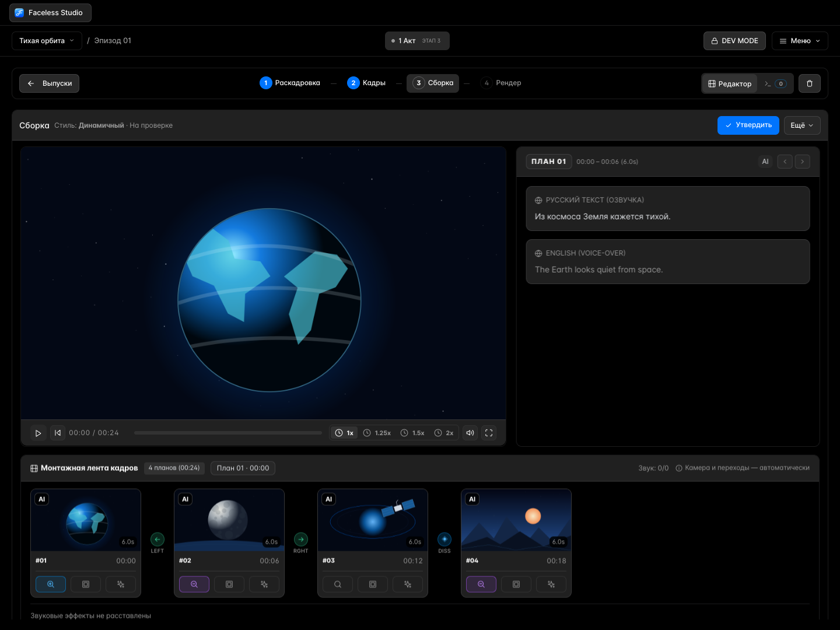This screenshot has height=630, width=840.
Task: Jump playback back to start
Action: [58, 433]
